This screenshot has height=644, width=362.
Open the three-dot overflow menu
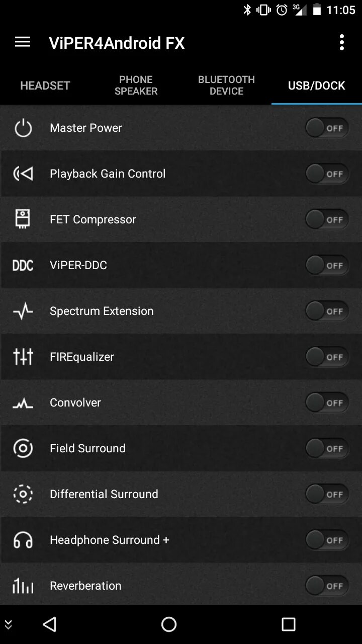click(x=342, y=42)
